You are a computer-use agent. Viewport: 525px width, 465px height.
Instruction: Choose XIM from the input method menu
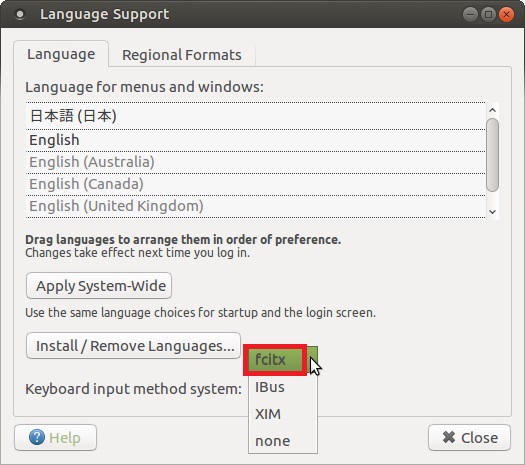(x=283, y=414)
